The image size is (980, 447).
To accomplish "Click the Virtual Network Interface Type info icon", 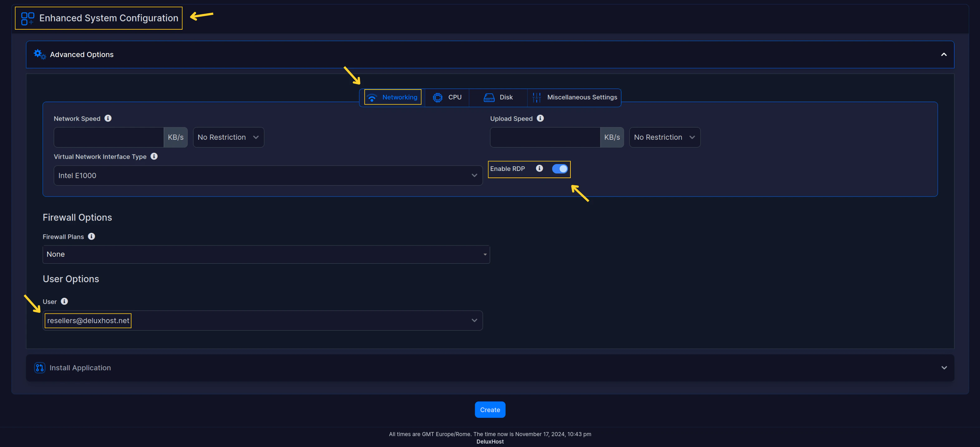I will [154, 157].
